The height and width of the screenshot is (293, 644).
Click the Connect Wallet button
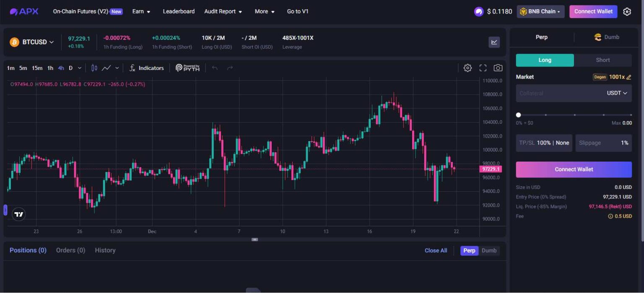(593, 11)
